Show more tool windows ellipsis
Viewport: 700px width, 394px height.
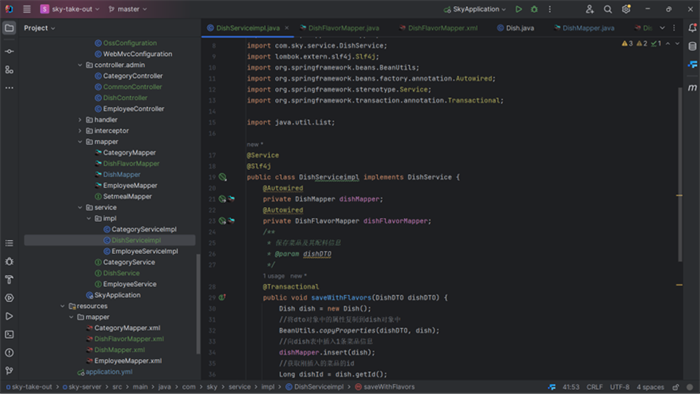[x=9, y=88]
